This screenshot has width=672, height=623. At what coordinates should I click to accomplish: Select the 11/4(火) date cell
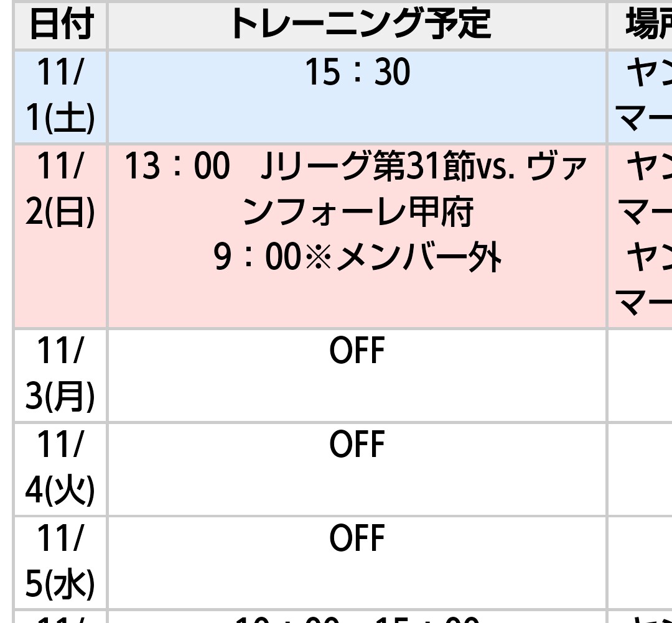(x=60, y=468)
